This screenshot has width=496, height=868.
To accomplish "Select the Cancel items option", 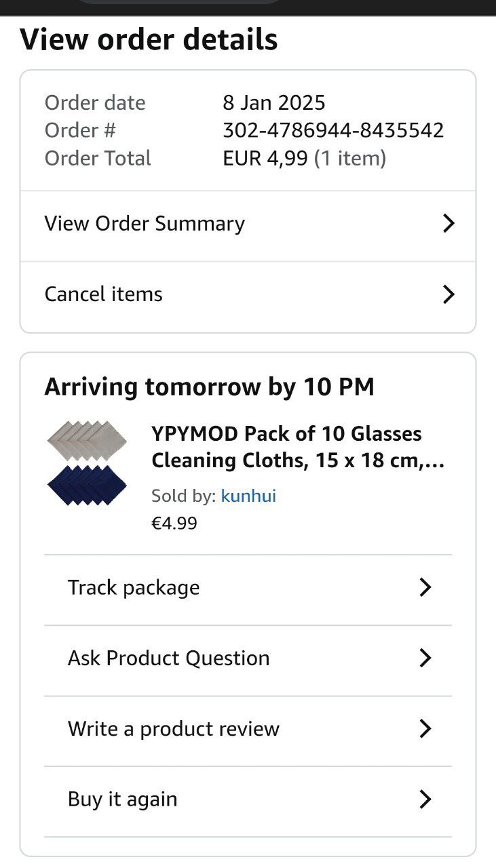I will (x=104, y=294).
